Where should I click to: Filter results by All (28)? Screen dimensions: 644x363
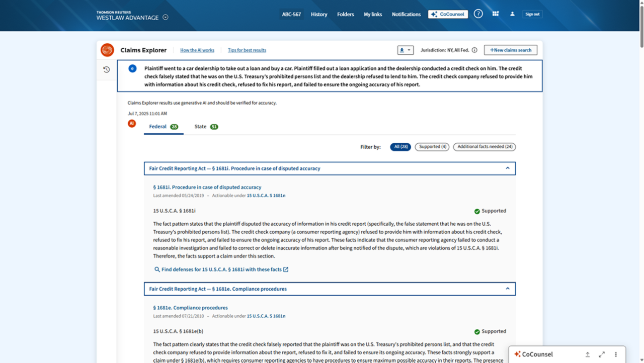pos(400,147)
